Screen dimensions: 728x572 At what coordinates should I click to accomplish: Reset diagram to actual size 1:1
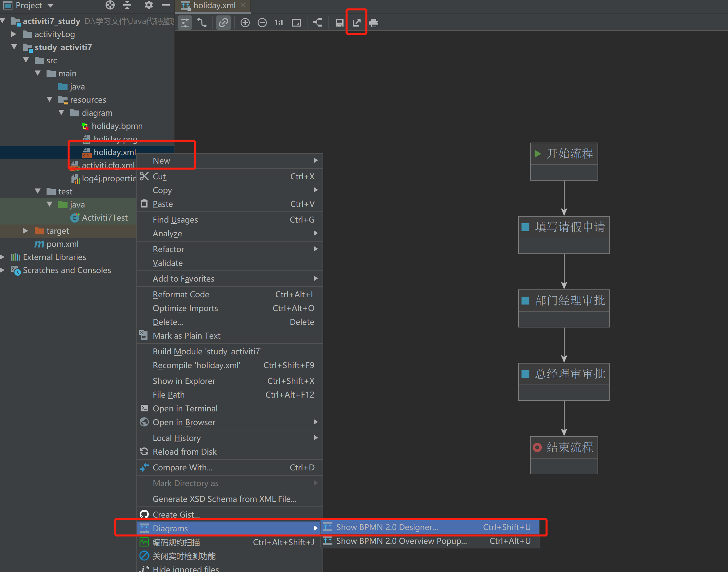[279, 23]
